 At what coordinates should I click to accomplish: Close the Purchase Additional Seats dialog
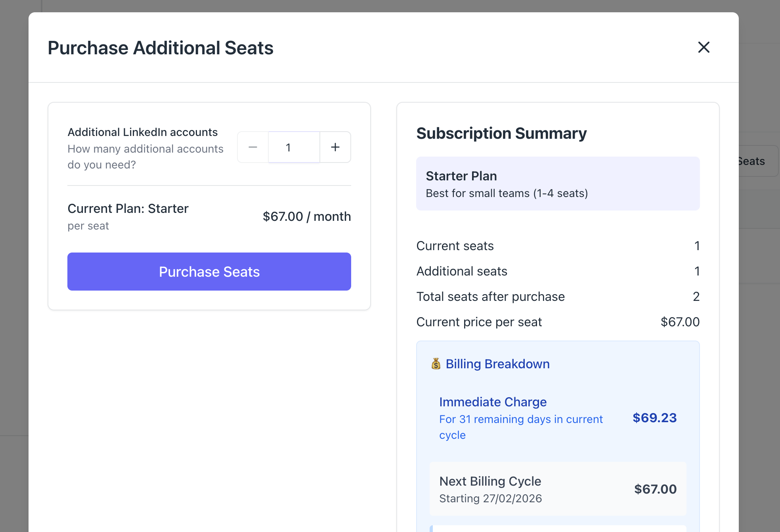click(704, 48)
